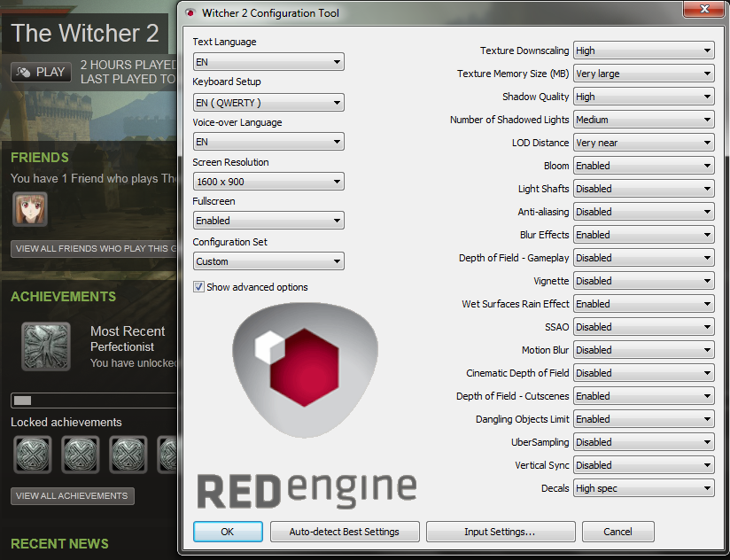The height and width of the screenshot is (560, 730).
Task: Click the PLAY button in Steam
Action: tap(41, 72)
